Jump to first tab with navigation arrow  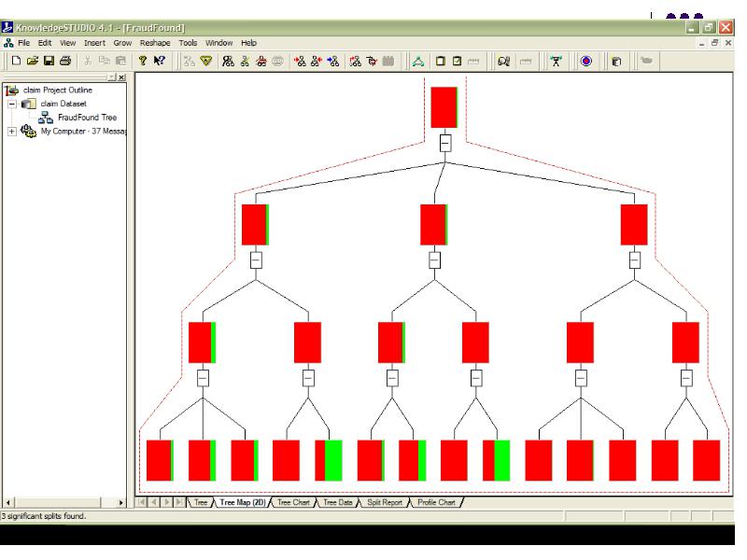tap(142, 502)
